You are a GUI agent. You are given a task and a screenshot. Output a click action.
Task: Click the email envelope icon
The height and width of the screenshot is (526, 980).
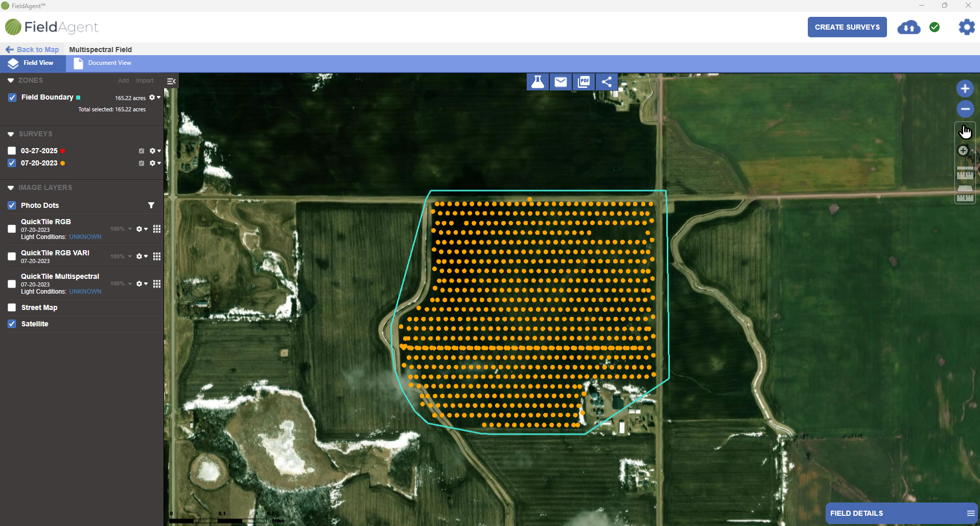[x=561, y=82]
